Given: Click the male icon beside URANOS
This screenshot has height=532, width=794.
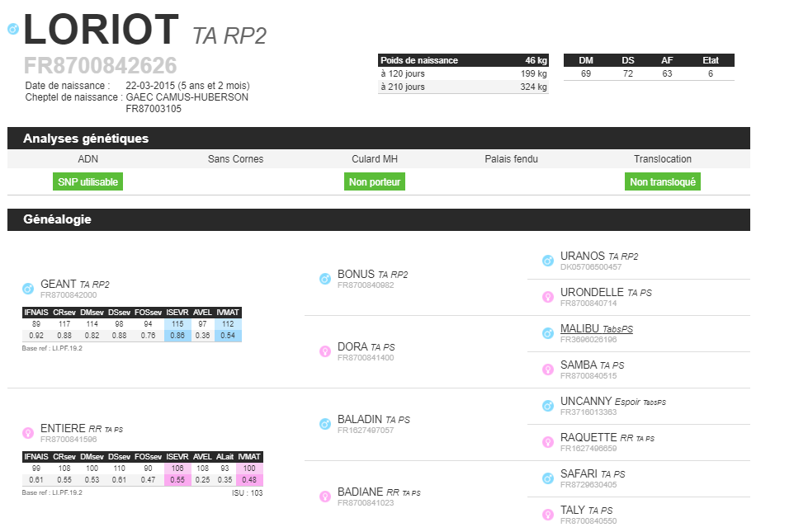Looking at the screenshot, I should click(x=547, y=261).
